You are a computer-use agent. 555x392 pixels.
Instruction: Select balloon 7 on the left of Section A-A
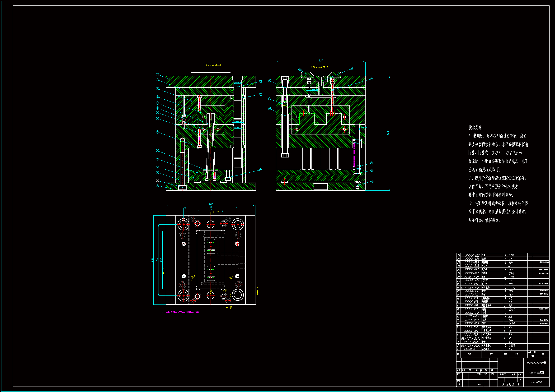point(157,132)
